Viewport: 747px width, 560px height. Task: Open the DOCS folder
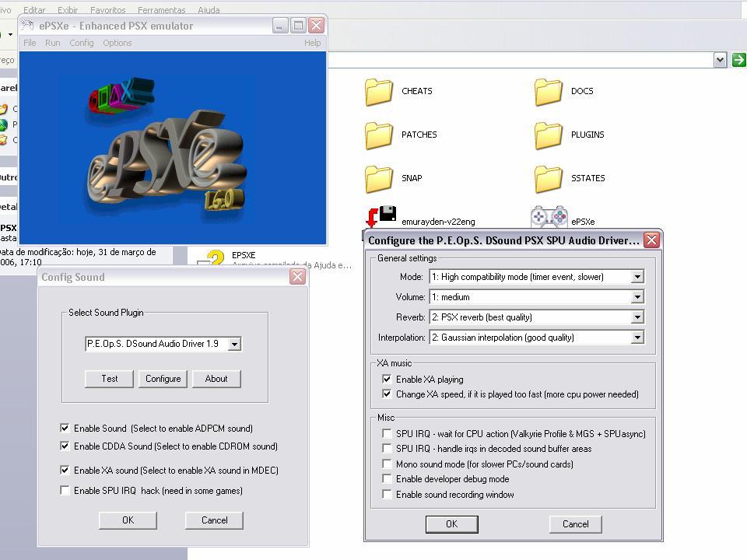point(564,92)
